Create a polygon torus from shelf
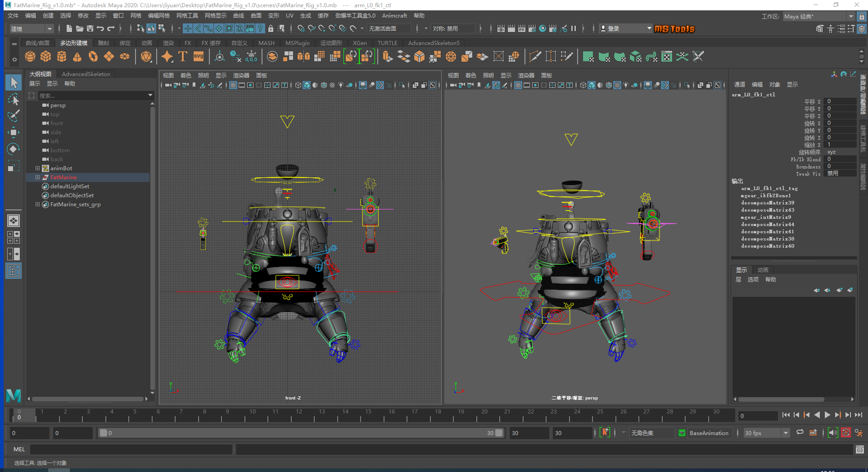 pos(93,57)
